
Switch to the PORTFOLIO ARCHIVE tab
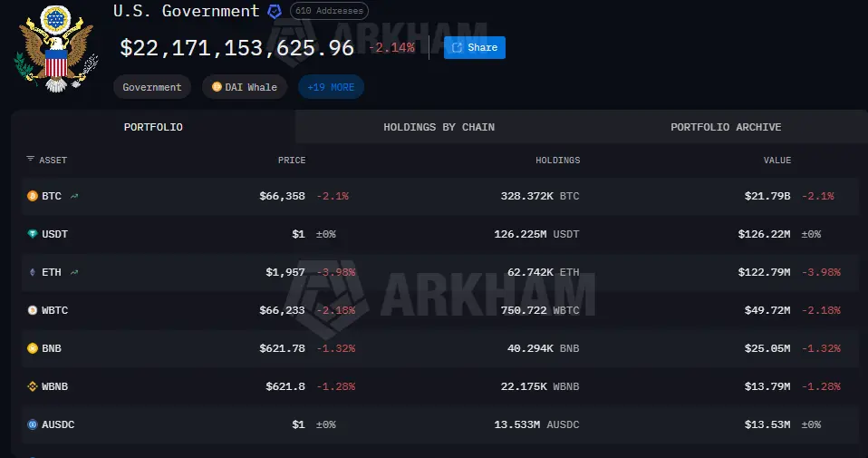click(726, 127)
